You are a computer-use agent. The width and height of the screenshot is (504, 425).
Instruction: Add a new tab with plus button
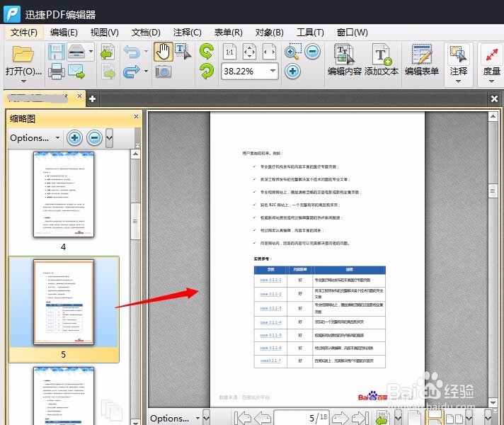pos(92,98)
